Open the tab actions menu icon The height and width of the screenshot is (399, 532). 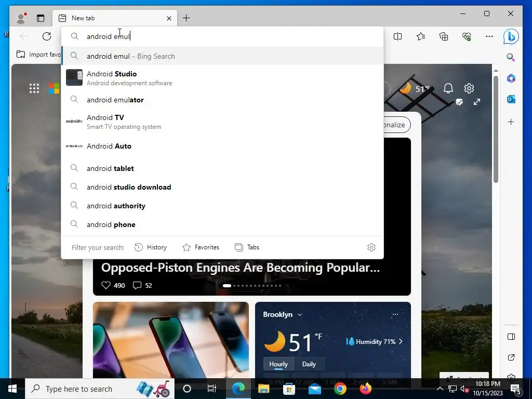point(41,18)
